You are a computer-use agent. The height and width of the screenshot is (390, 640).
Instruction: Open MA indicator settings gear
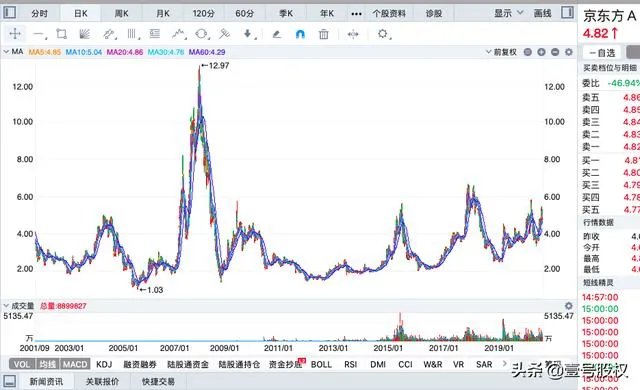tap(569, 52)
